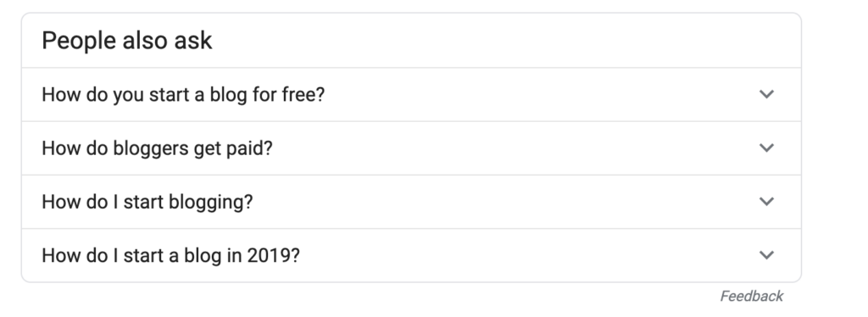Select the "How do I start blogging?" text
The width and height of the screenshot is (868, 317).
147,202
